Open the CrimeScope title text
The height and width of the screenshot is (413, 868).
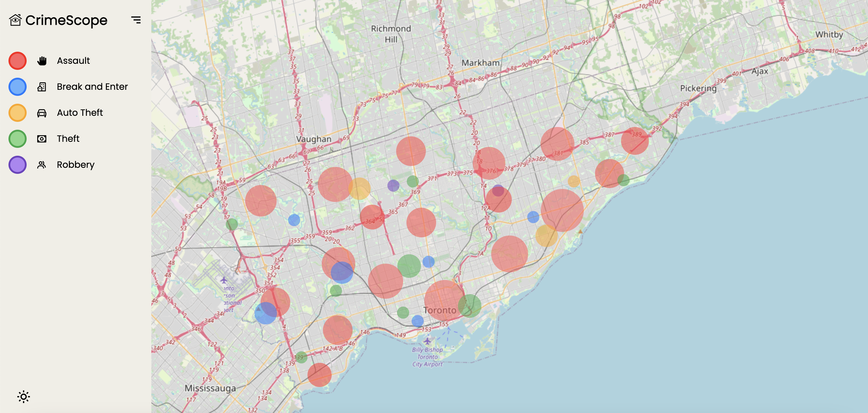[x=66, y=20]
